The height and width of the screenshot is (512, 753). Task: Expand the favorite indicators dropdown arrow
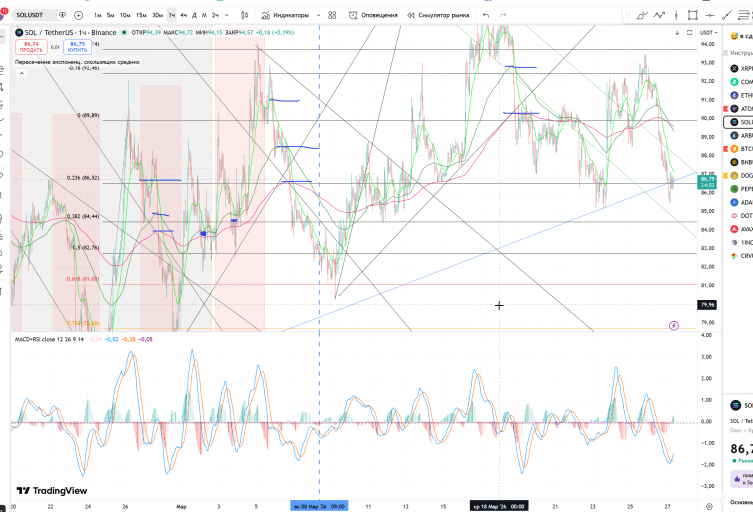click(x=318, y=15)
